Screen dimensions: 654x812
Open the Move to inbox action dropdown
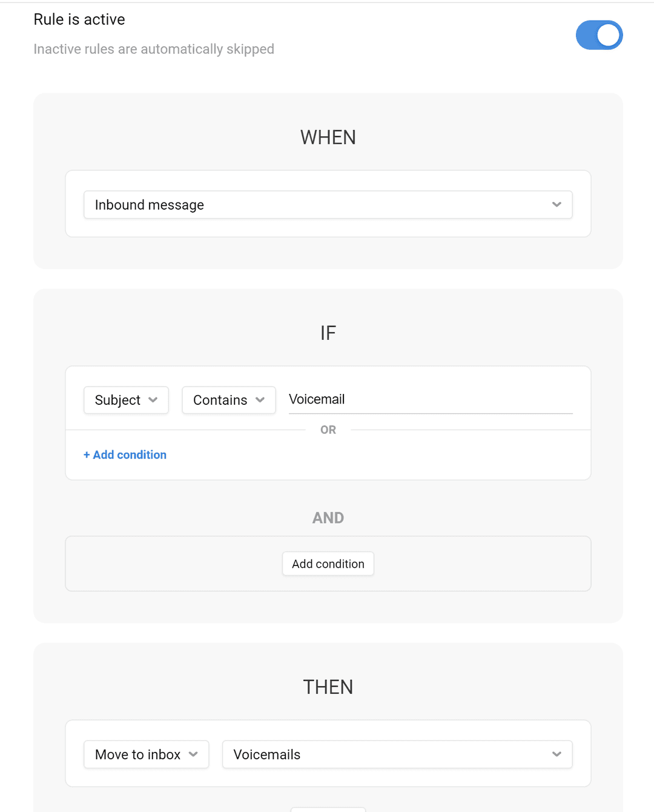146,754
